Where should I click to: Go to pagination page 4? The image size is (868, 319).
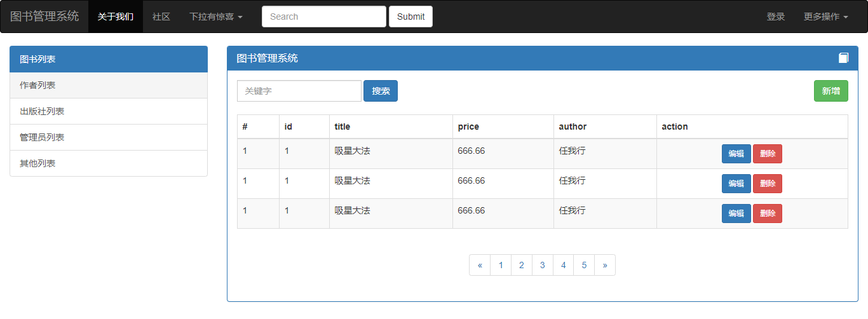(564, 265)
